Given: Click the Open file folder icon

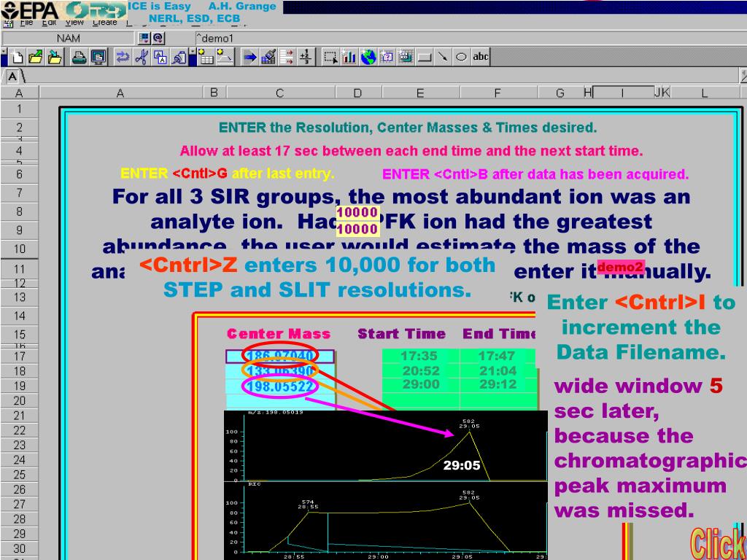Looking at the screenshot, I should tap(36, 58).
